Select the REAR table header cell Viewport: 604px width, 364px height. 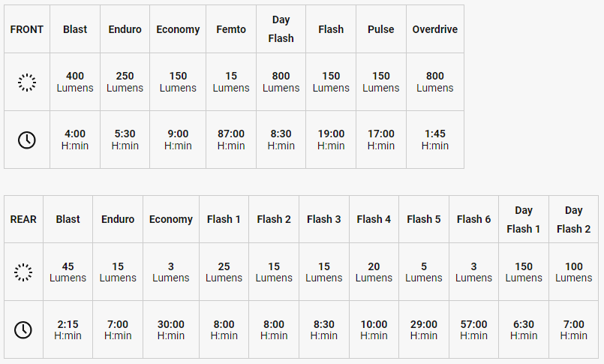[x=23, y=219]
